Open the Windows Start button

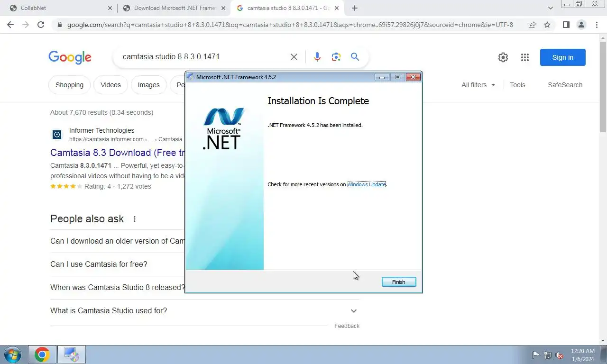(x=12, y=355)
